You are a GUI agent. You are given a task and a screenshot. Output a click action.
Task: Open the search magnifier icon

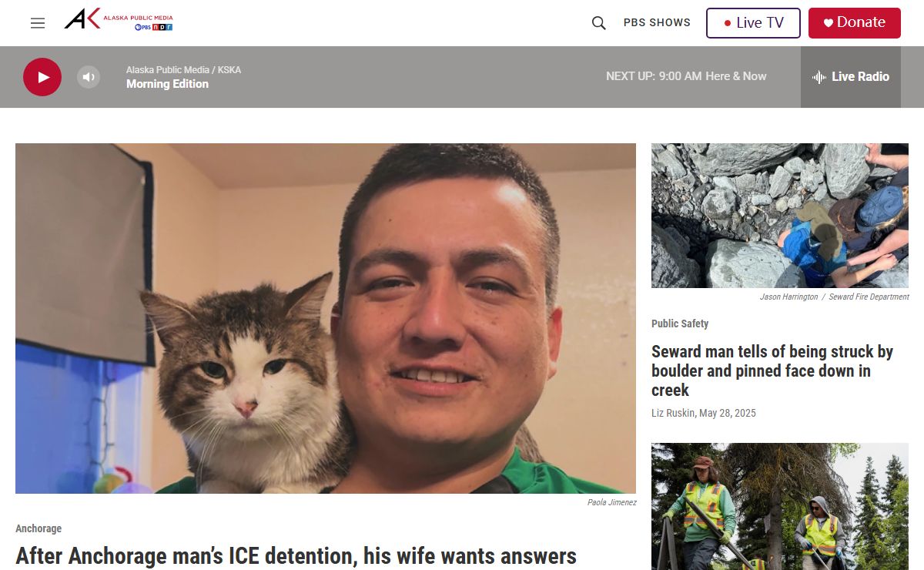click(598, 23)
